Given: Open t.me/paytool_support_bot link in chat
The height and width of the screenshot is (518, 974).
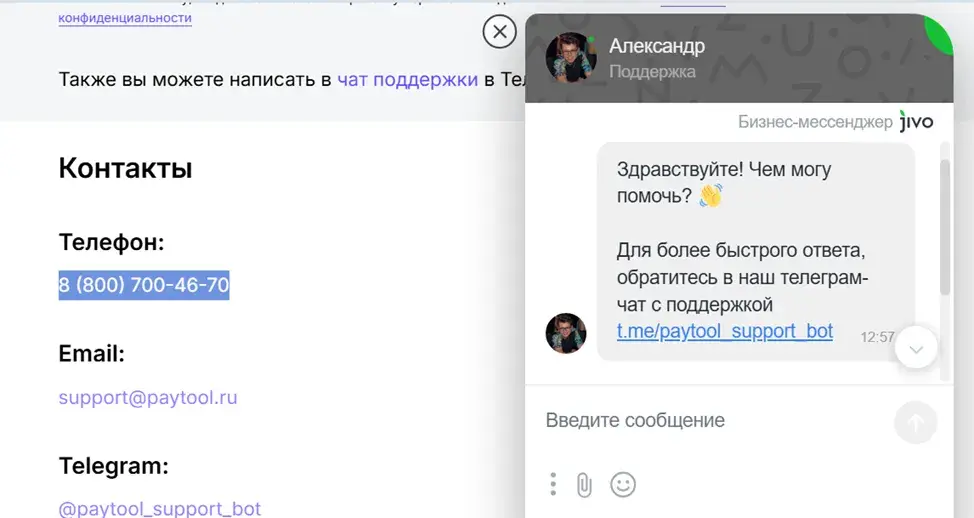Looking at the screenshot, I should 724,331.
